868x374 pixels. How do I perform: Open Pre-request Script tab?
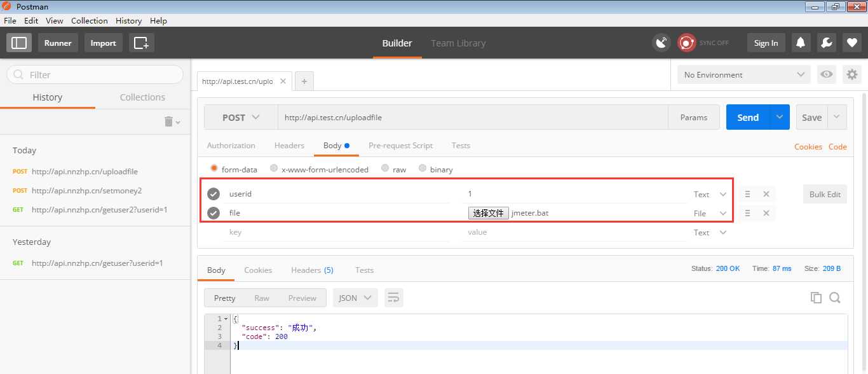(400, 146)
